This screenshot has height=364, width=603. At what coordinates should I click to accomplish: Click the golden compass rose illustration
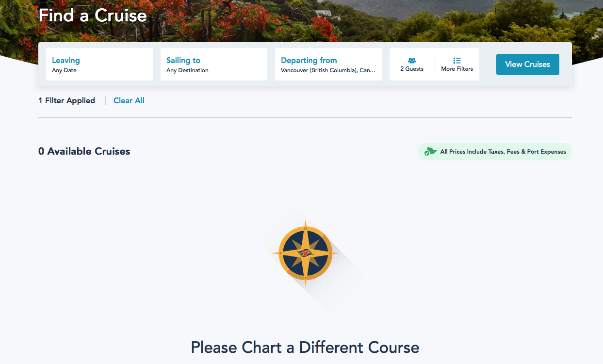click(x=305, y=253)
